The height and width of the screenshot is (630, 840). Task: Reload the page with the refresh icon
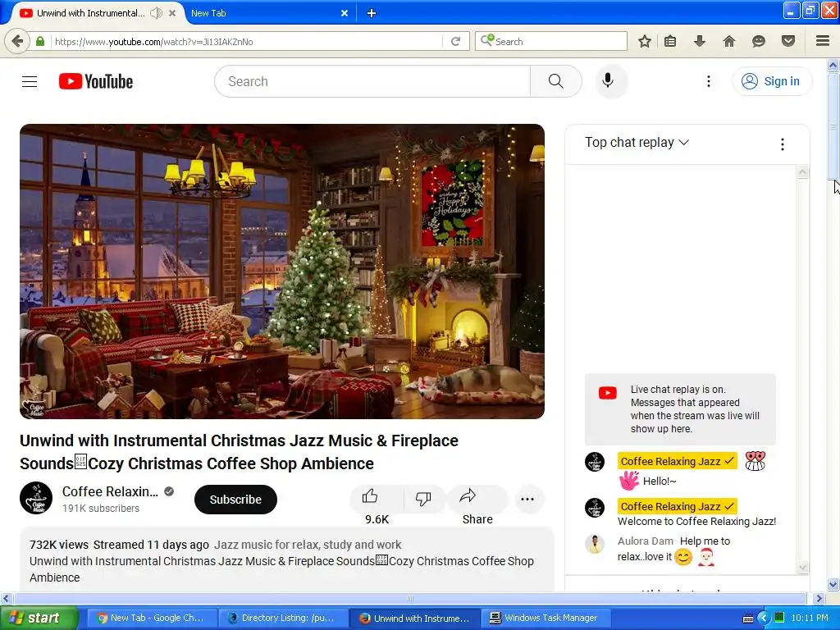[455, 41]
